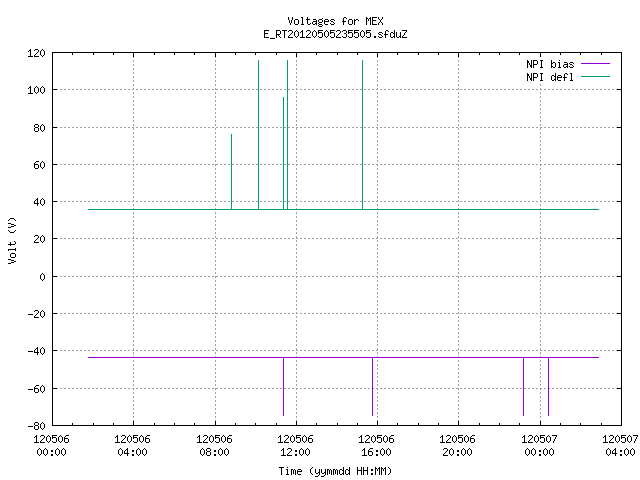
Task: Click the purple NPI bias legend line sample
Action: coord(596,64)
